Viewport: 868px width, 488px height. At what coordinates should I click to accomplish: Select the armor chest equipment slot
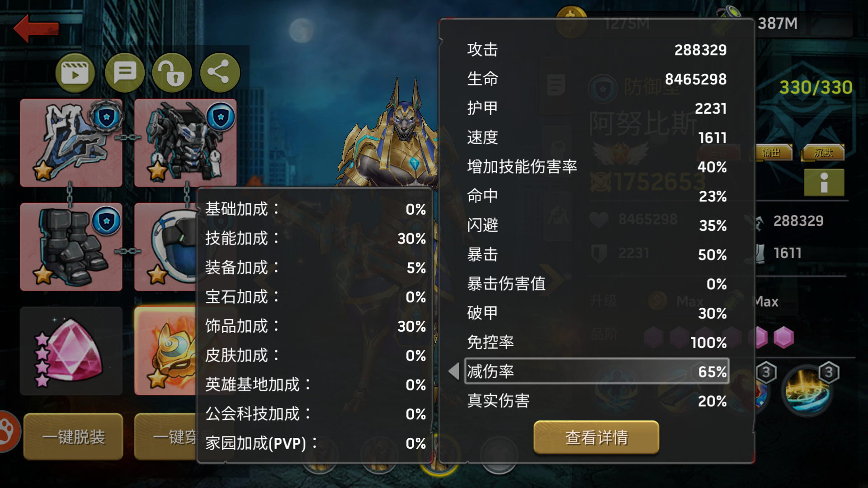click(185, 143)
